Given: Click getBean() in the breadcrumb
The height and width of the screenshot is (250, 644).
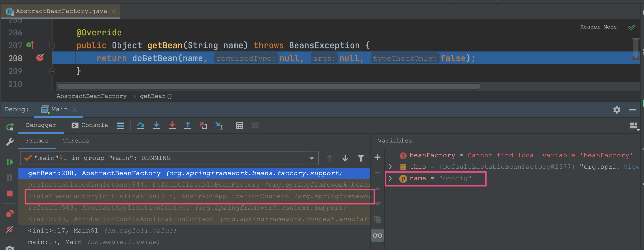Looking at the screenshot, I should point(156,96).
